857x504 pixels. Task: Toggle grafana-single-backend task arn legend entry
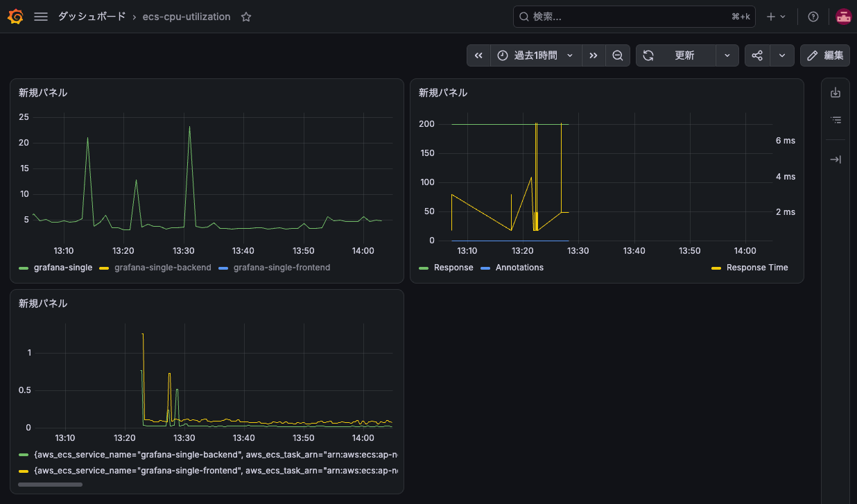216,455
